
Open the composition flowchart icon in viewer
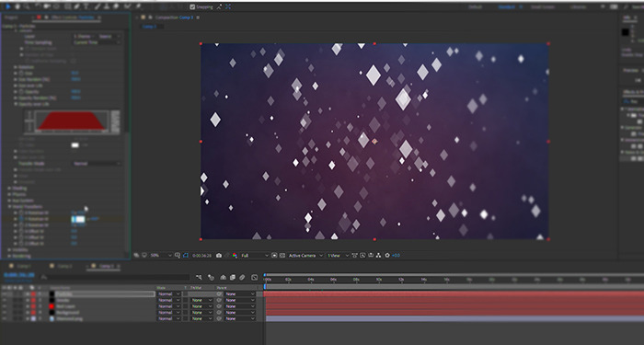click(x=379, y=256)
